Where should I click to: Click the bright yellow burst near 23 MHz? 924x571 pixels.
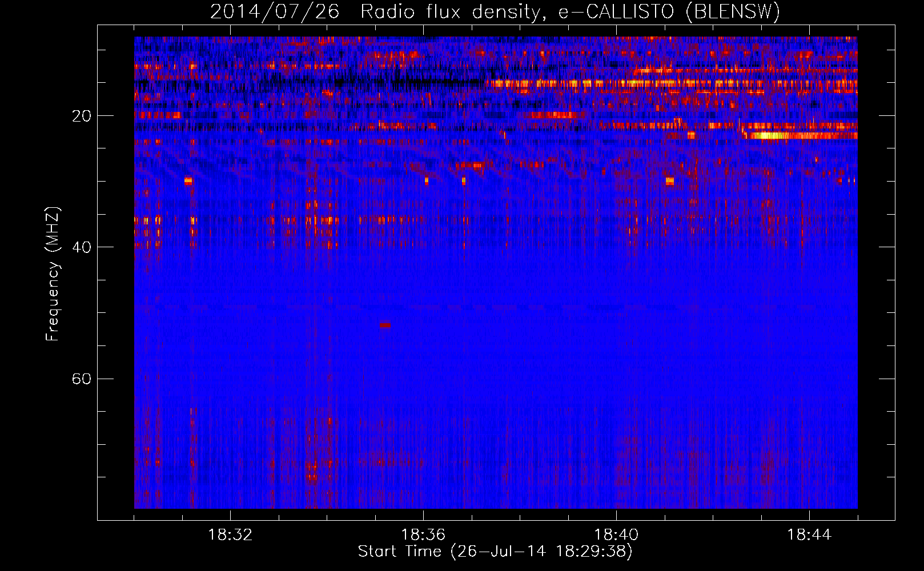[770, 136]
